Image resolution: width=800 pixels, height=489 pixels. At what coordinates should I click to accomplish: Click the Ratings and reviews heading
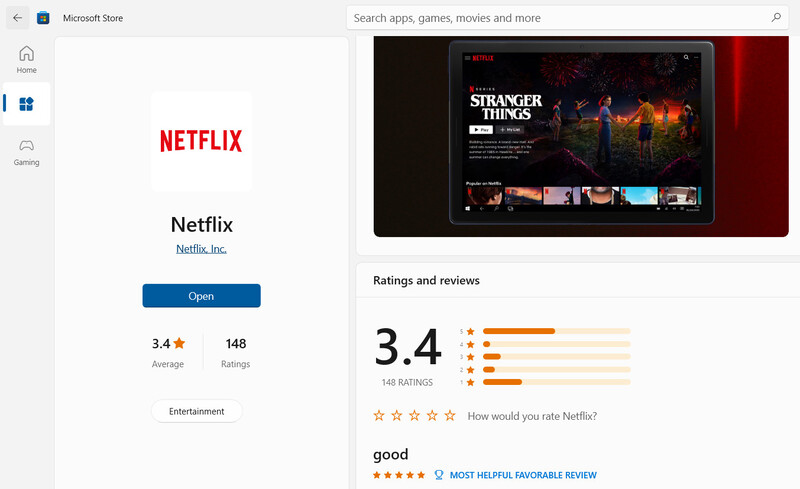click(426, 280)
